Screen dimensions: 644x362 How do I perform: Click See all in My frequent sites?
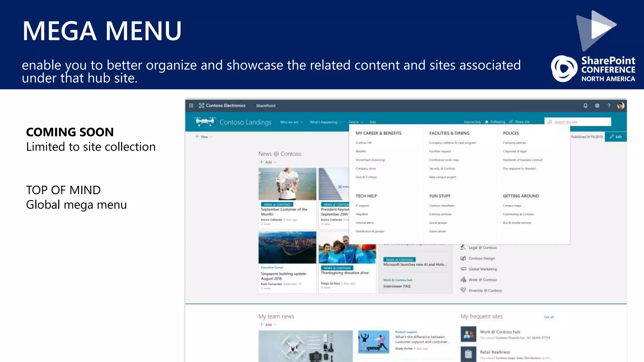pyautogui.click(x=549, y=317)
